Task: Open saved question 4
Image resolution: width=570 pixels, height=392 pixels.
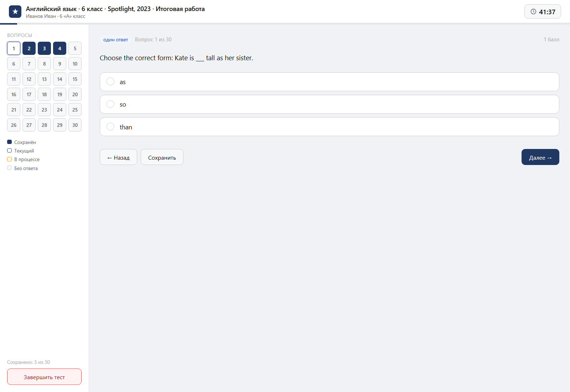Action: coord(59,48)
